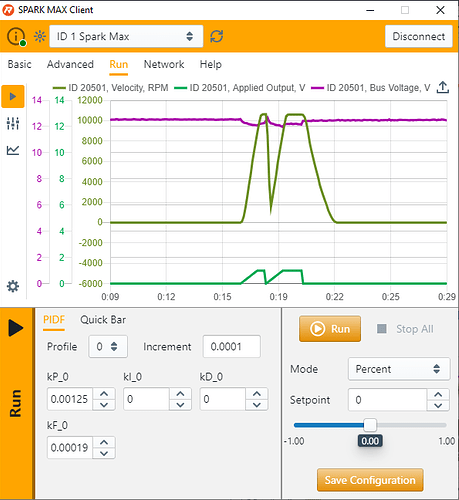459x500 pixels.
Task: Click the Disconnect button
Action: (418, 36)
